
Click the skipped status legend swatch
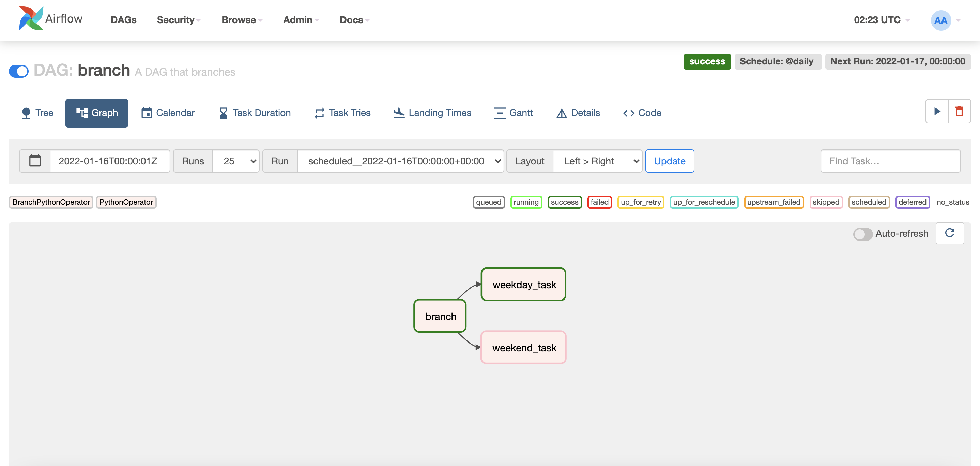point(826,202)
